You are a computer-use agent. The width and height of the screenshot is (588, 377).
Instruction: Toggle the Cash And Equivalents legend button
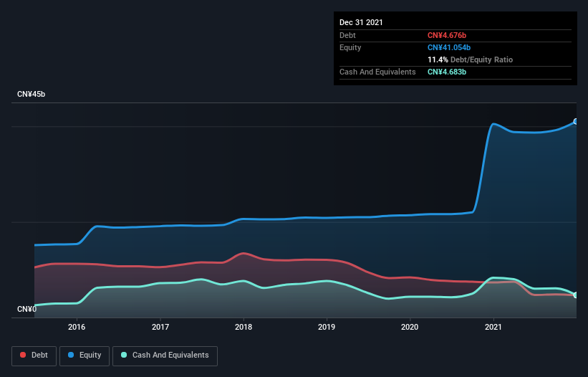(165, 356)
